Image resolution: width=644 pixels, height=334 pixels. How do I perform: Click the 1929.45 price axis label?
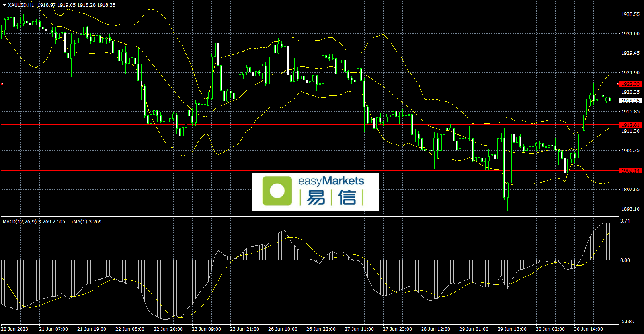pos(630,53)
